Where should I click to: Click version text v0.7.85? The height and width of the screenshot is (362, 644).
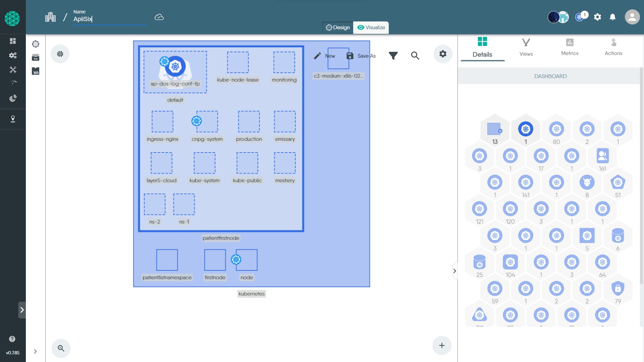coord(13,353)
